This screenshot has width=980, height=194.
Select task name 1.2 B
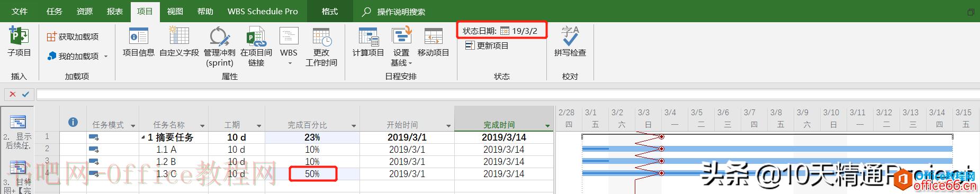click(x=166, y=162)
